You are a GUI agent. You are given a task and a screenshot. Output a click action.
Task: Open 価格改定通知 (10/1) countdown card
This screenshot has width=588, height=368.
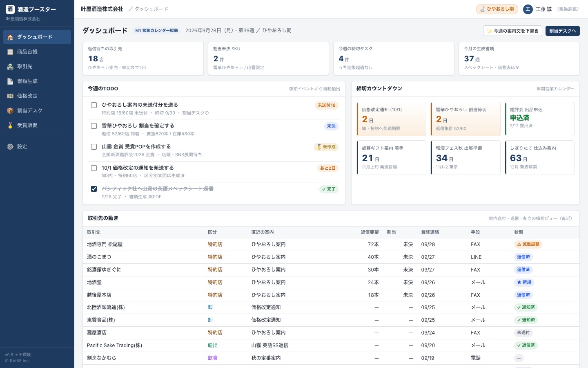391,119
